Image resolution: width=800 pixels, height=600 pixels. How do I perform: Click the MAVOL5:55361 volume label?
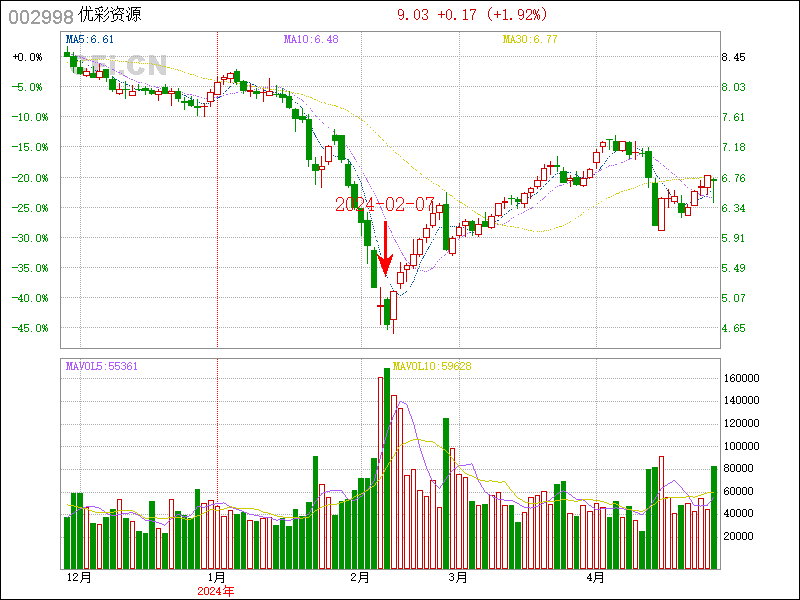101,367
